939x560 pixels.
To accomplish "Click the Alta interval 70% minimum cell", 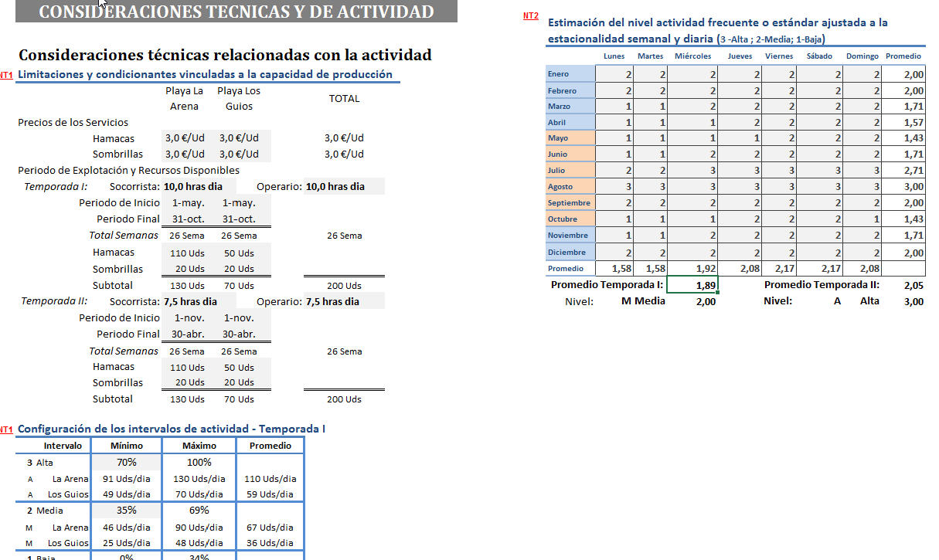I will [x=127, y=463].
